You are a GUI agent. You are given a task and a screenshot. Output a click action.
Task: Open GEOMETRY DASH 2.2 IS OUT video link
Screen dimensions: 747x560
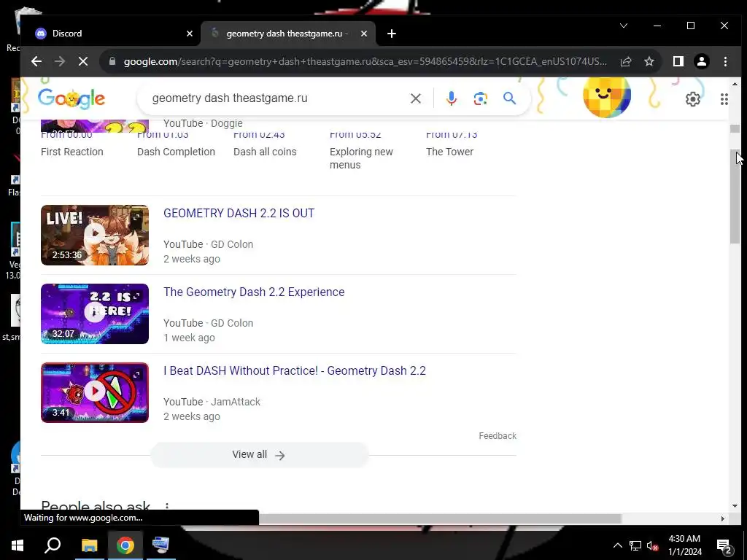tap(239, 214)
